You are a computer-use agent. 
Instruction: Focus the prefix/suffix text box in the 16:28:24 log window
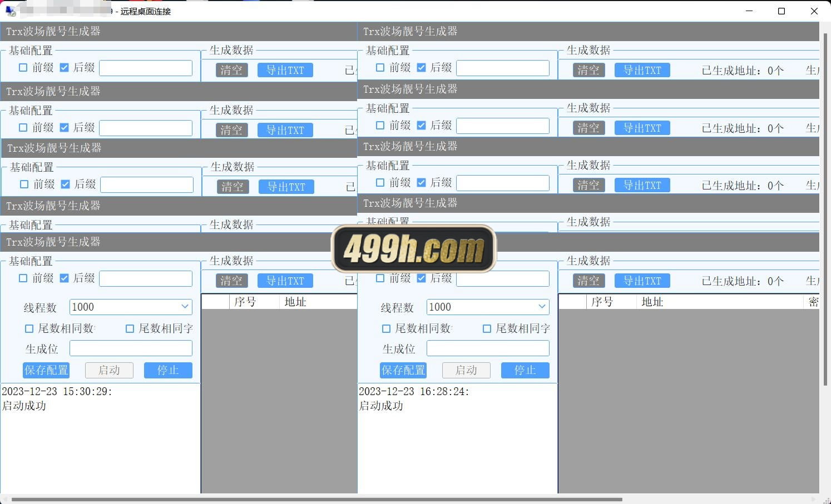point(503,278)
